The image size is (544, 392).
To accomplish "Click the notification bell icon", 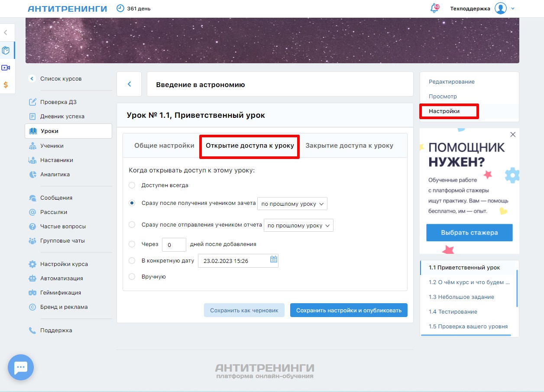I will coord(434,9).
